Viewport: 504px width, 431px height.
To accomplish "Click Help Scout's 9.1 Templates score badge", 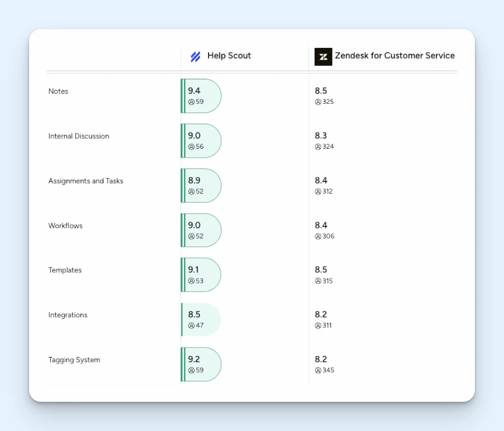I will pos(201,275).
